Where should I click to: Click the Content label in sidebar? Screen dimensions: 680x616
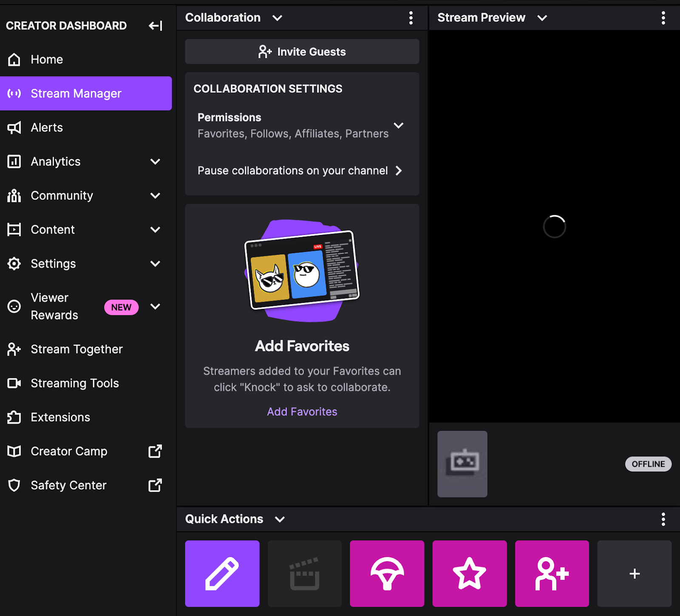click(x=53, y=229)
